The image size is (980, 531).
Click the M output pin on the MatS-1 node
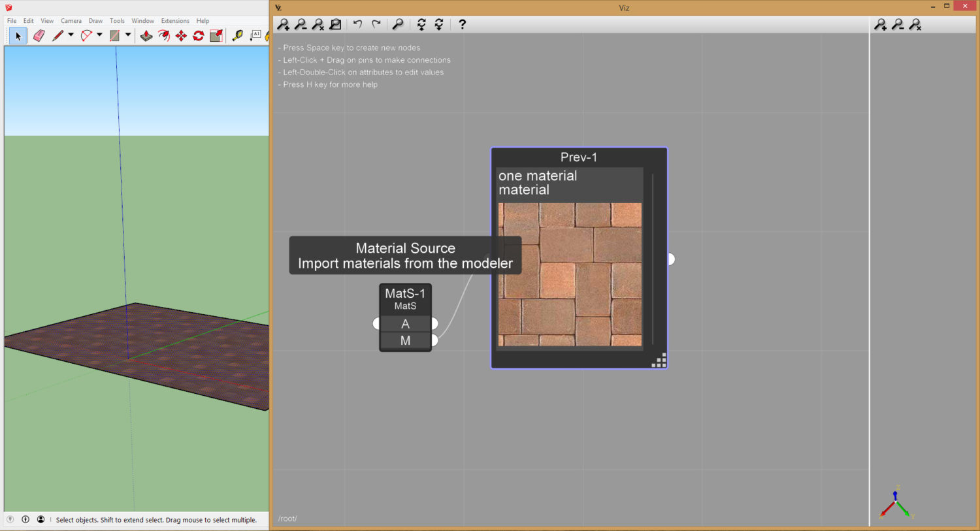click(x=434, y=340)
